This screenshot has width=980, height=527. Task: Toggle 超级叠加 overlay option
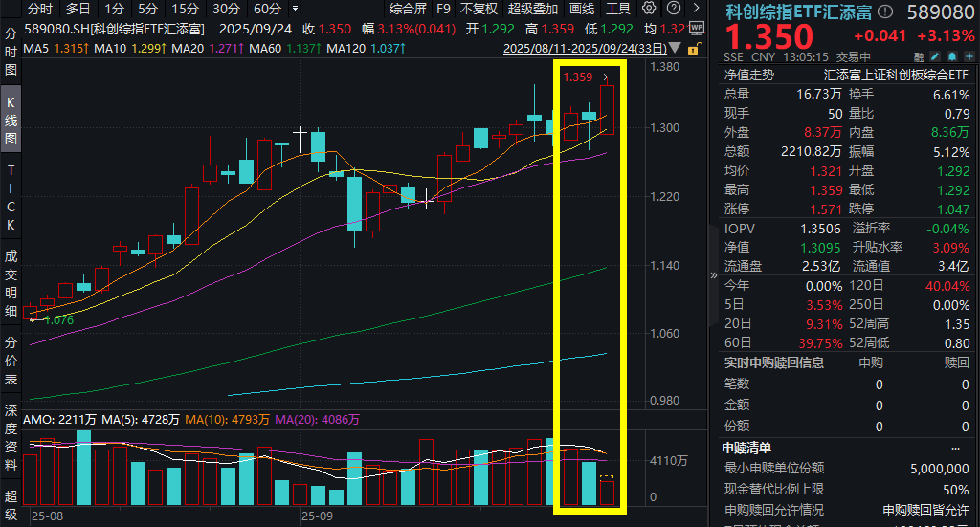coord(532,9)
